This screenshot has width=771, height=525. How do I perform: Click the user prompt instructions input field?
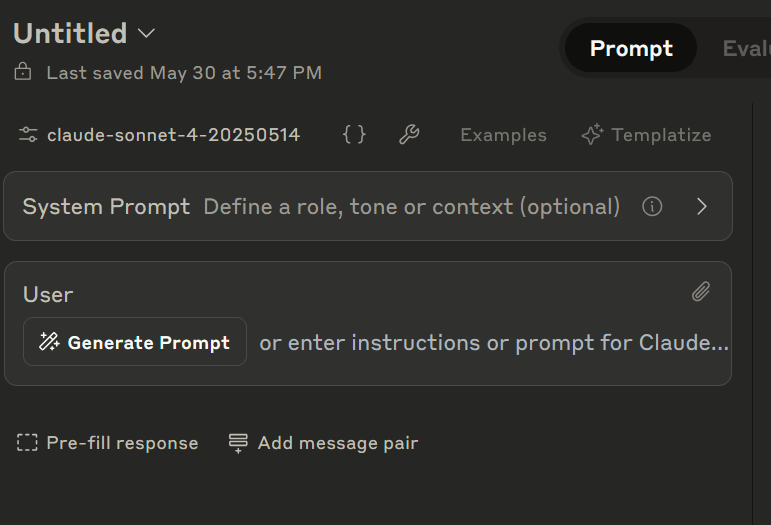pos(493,343)
